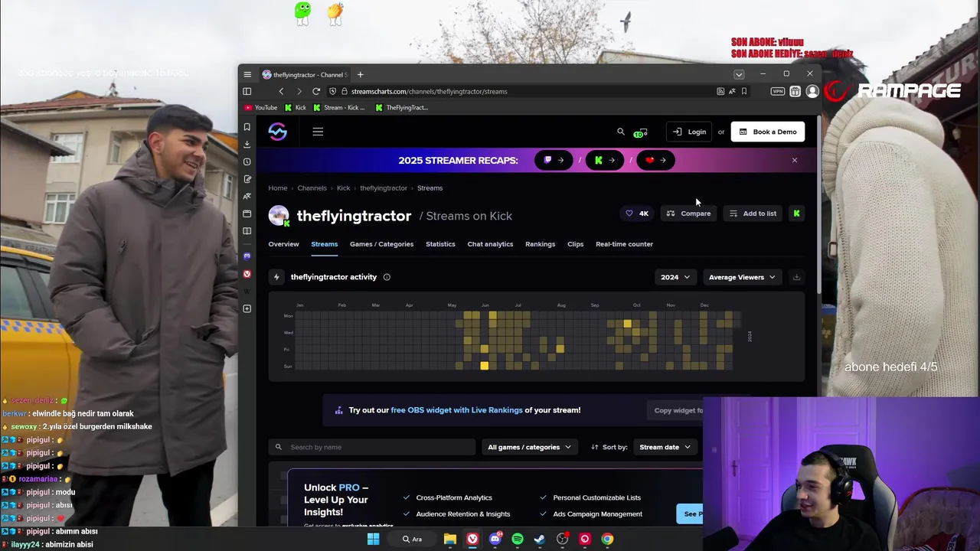This screenshot has height=551, width=980.
Task: Open the Downloads panel in the sidebar
Action: click(247, 144)
